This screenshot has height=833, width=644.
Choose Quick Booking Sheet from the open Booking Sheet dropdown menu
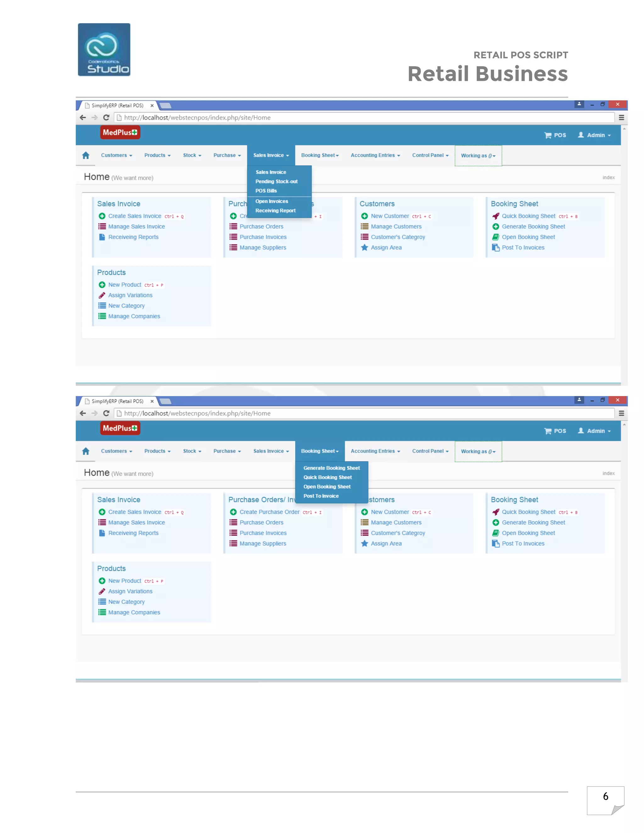point(327,477)
